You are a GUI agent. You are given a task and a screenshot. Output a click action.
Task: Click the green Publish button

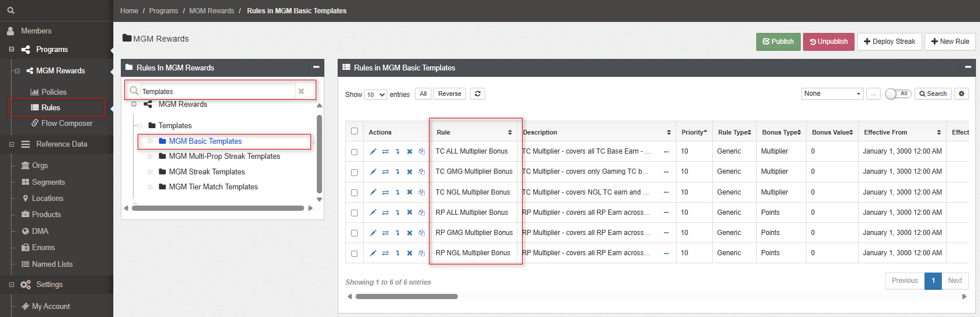click(x=778, y=42)
